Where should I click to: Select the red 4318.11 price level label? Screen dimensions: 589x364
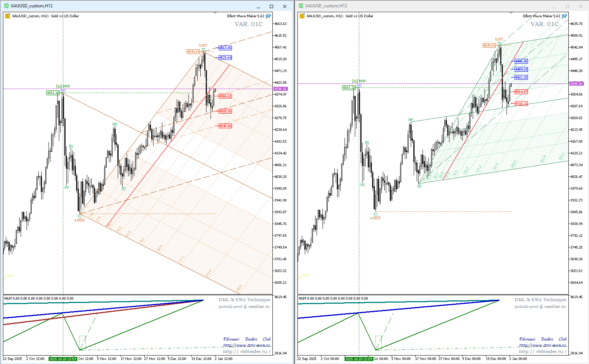[x=521, y=103]
